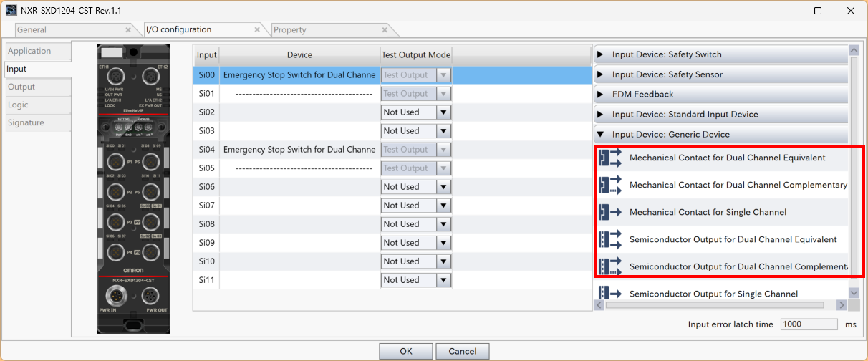This screenshot has height=361, width=868.
Task: Click the Cancel button
Action: coord(462,351)
